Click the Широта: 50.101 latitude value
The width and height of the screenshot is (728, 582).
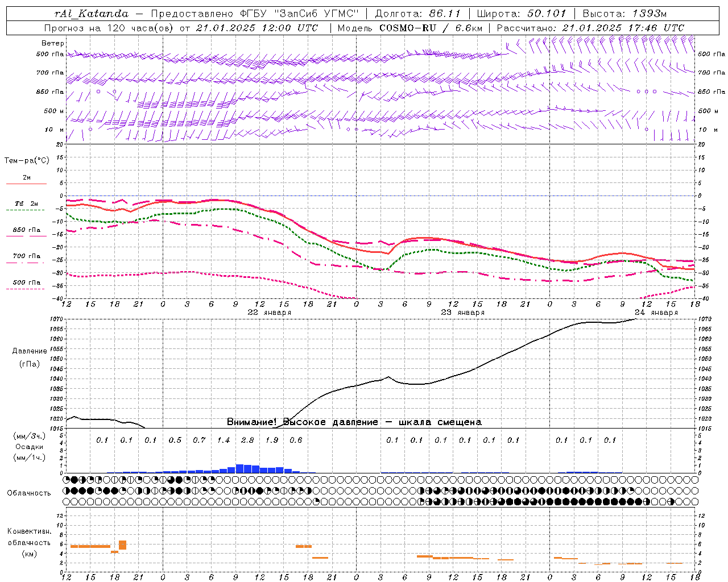coord(522,14)
